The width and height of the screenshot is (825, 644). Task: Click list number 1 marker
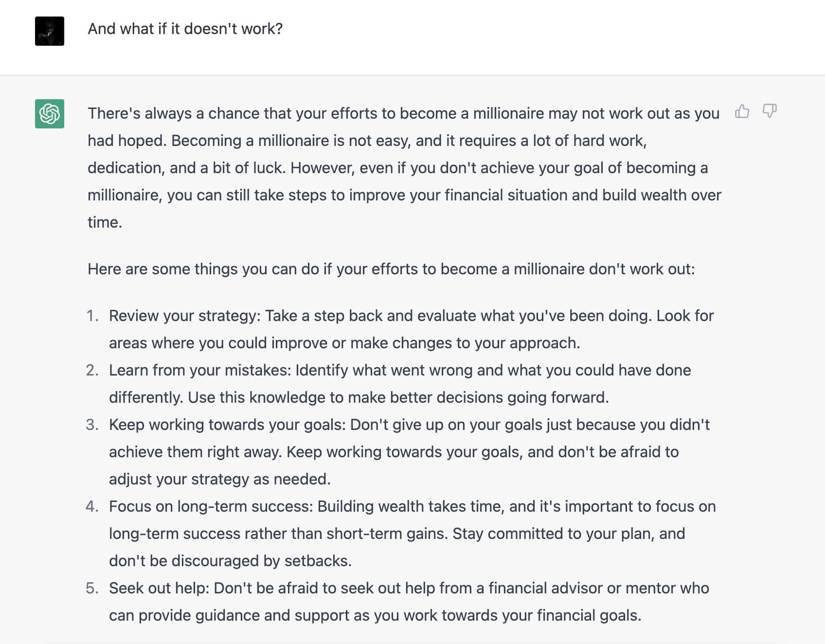click(93, 316)
